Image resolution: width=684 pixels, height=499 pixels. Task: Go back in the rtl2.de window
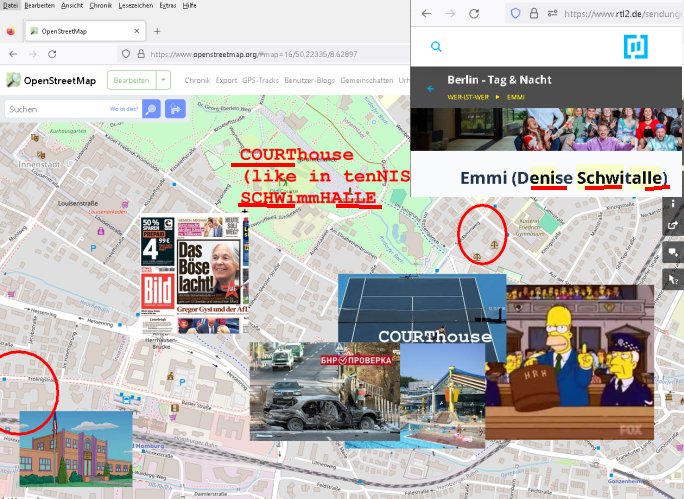pyautogui.click(x=426, y=14)
